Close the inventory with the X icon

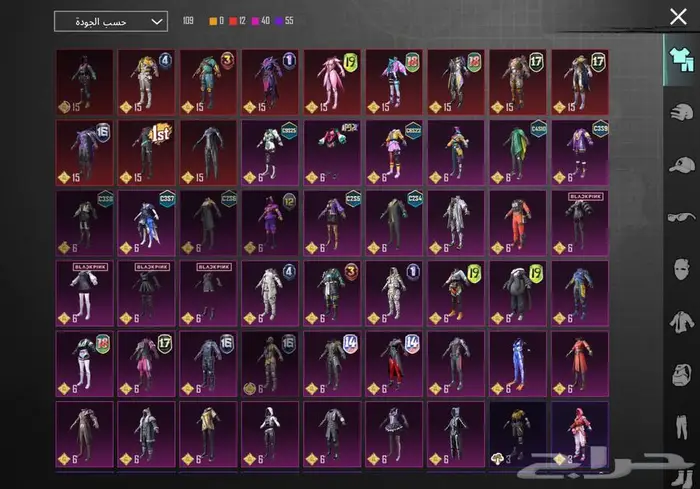point(677,17)
